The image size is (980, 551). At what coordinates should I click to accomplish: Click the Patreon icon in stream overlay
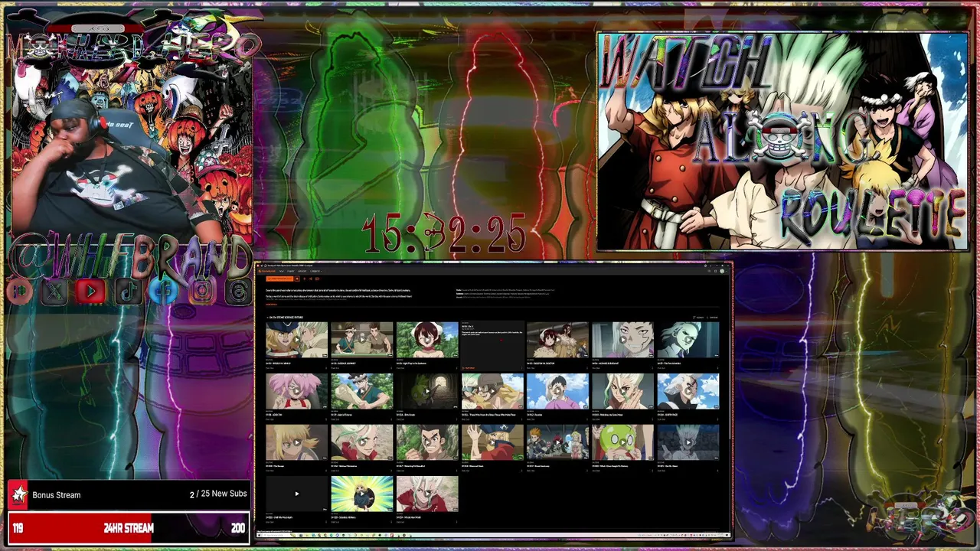(18, 292)
